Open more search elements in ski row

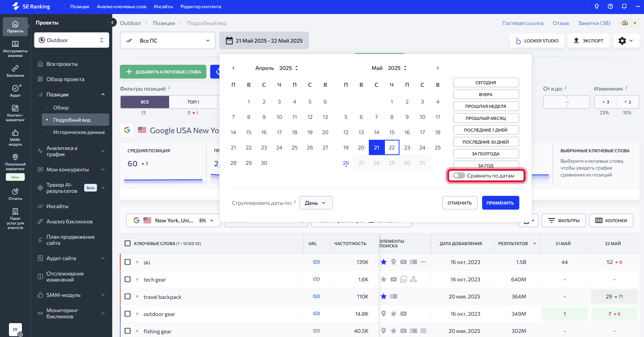click(423, 262)
